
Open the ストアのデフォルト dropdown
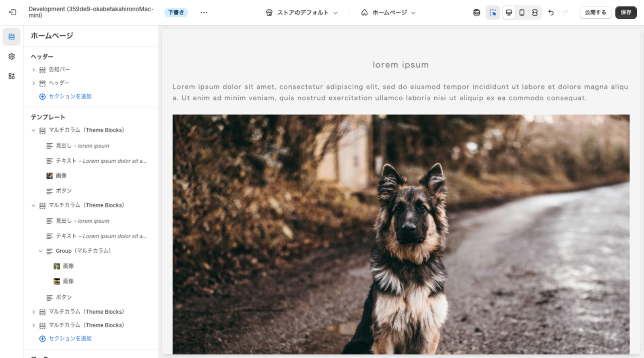point(302,12)
